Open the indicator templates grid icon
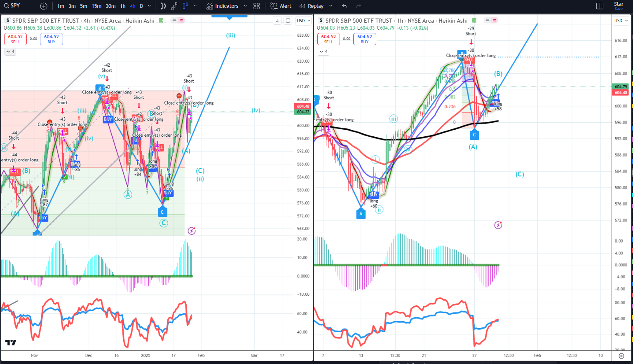The height and width of the screenshot is (364, 633). point(257,6)
